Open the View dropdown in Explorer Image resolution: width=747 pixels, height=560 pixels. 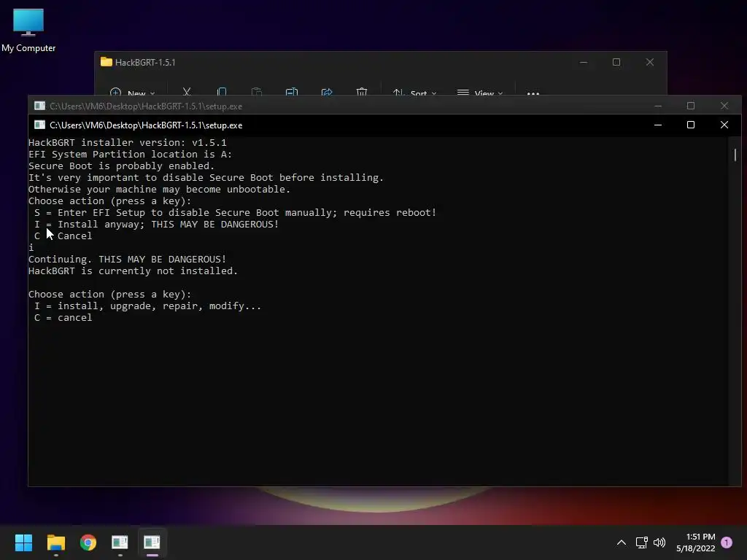(480, 93)
